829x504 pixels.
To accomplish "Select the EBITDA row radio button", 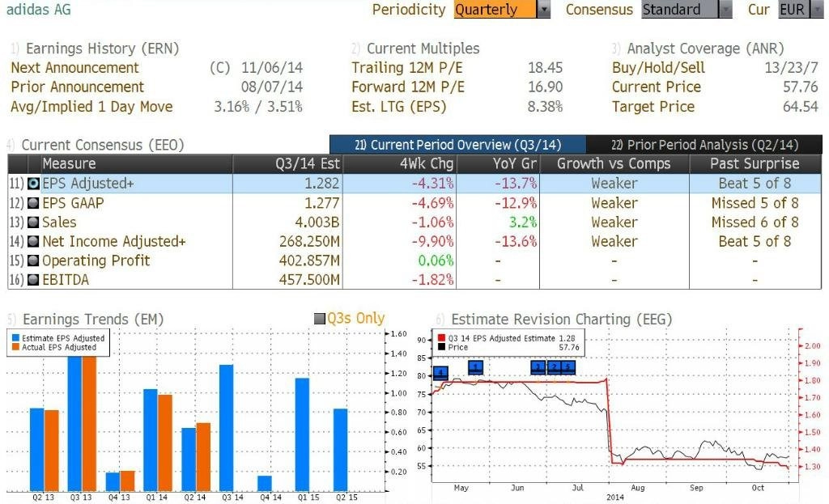I will click(33, 279).
